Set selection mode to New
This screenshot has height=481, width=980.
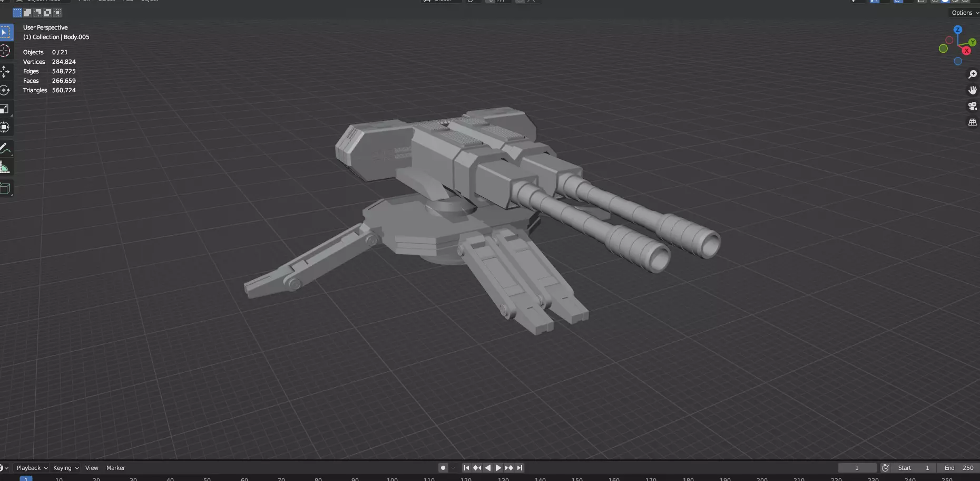[17, 13]
